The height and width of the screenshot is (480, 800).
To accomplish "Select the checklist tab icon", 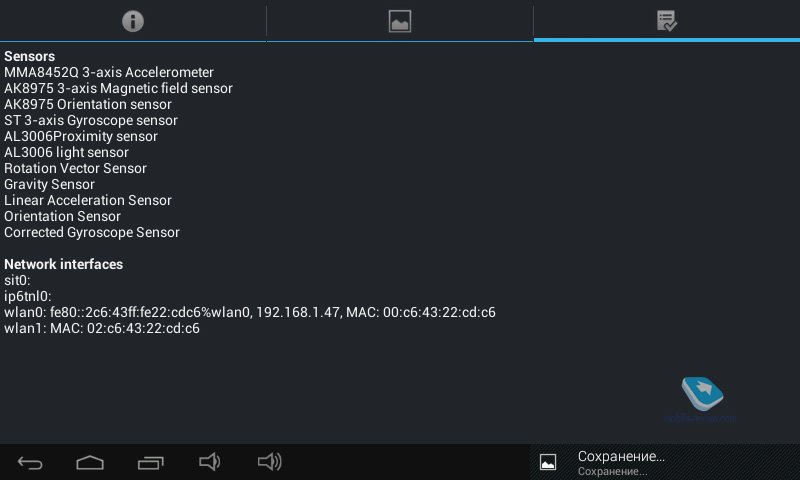I will pos(666,21).
